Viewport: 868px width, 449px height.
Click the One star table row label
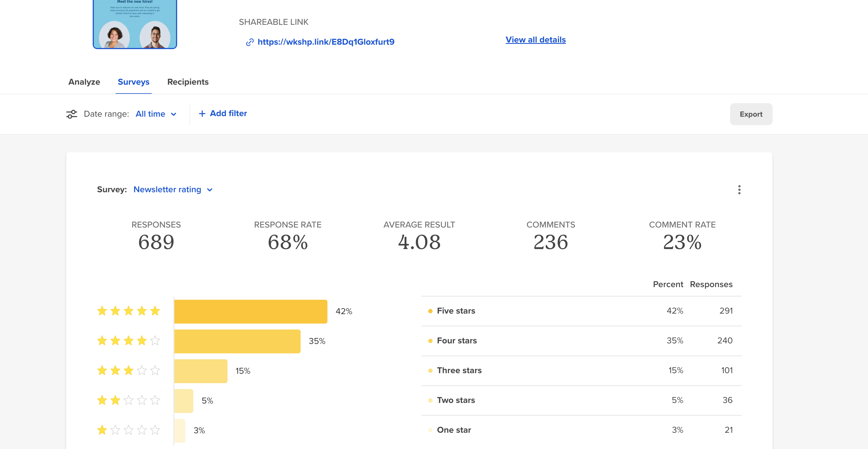[454, 430]
